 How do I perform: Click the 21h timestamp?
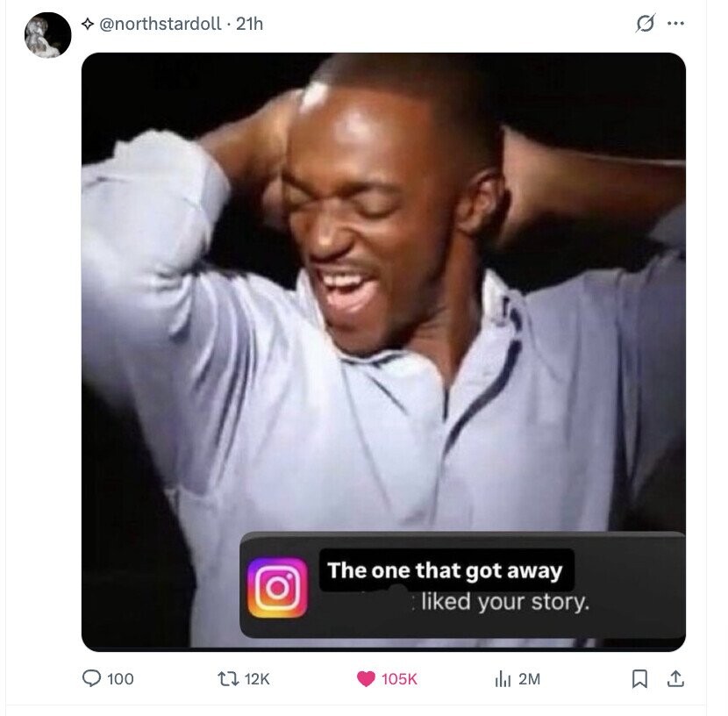click(x=249, y=24)
